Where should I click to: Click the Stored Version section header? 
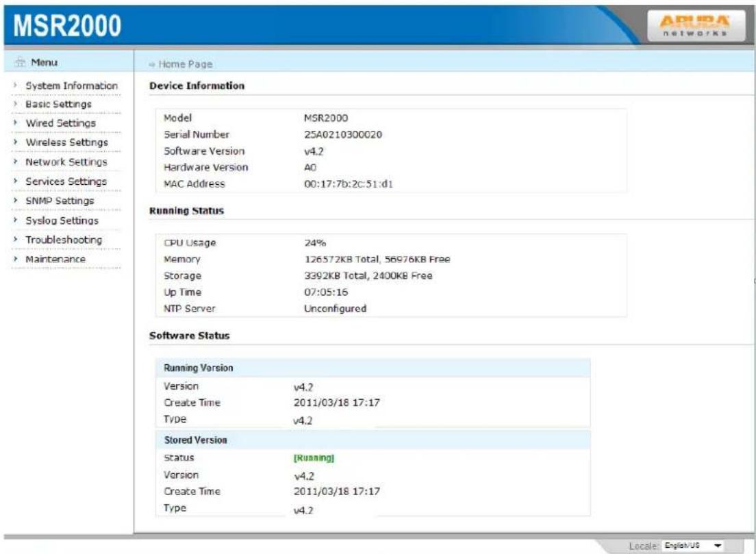pyautogui.click(x=373, y=440)
